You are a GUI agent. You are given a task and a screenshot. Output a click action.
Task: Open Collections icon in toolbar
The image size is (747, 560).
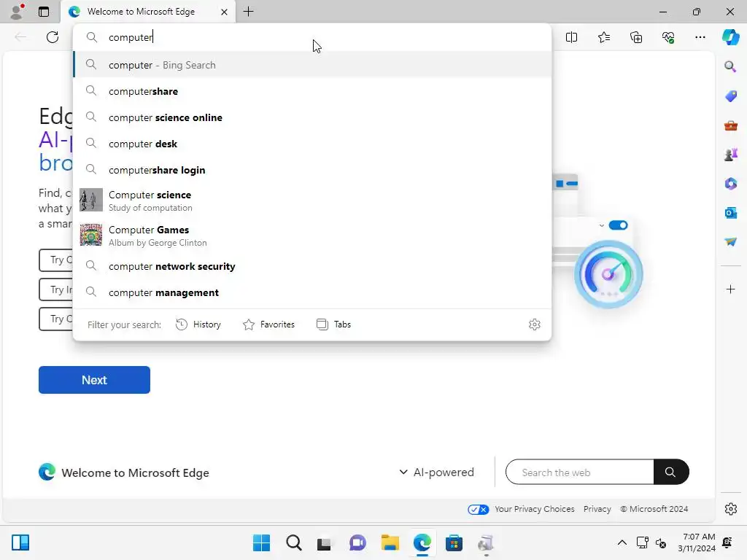pos(636,37)
